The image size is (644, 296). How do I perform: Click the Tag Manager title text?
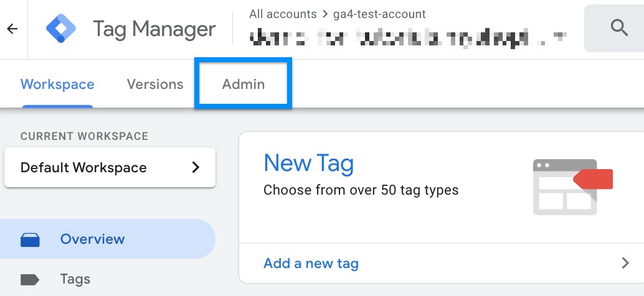pos(154,29)
